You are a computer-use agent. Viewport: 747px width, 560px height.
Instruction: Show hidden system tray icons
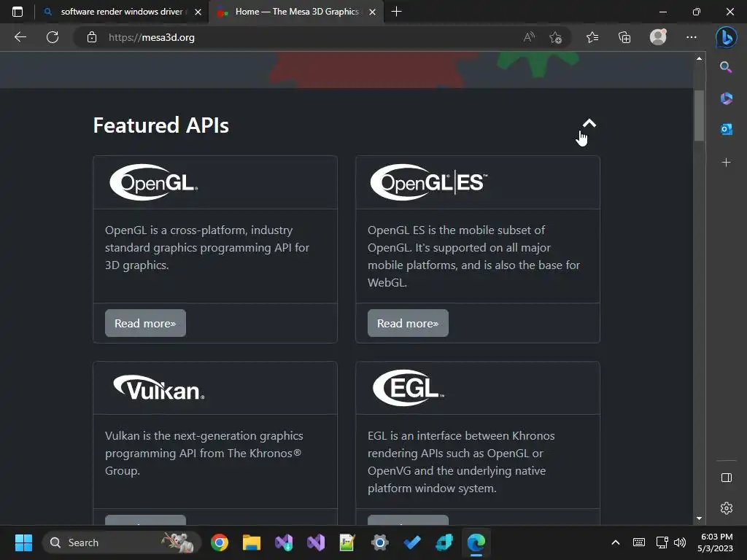point(616,542)
